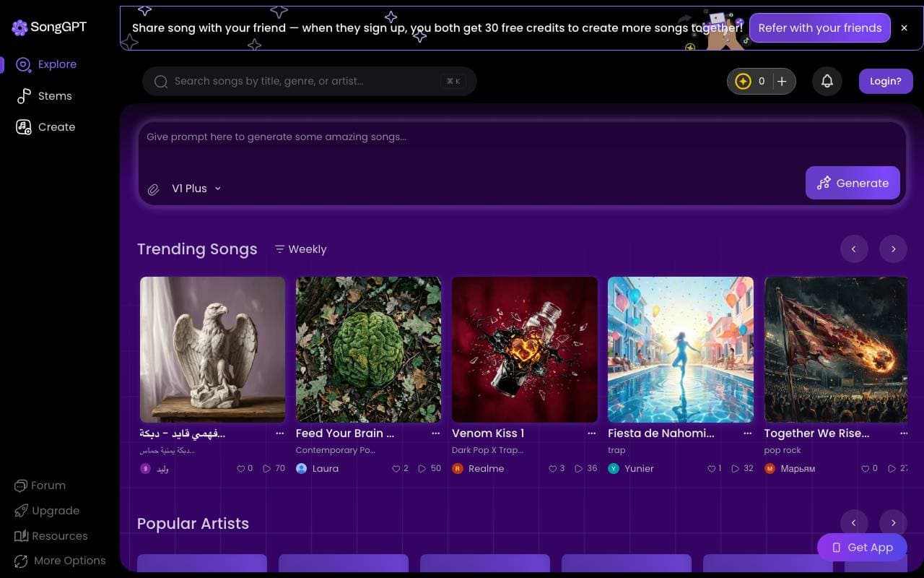Open notifications bell
The image size is (924, 578).
pyautogui.click(x=827, y=82)
